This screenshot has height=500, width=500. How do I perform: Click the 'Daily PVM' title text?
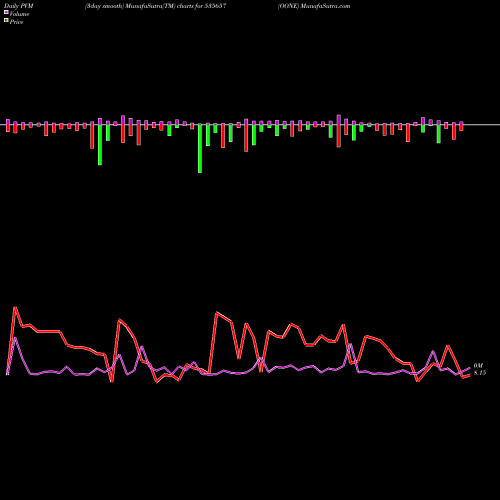pos(19,6)
